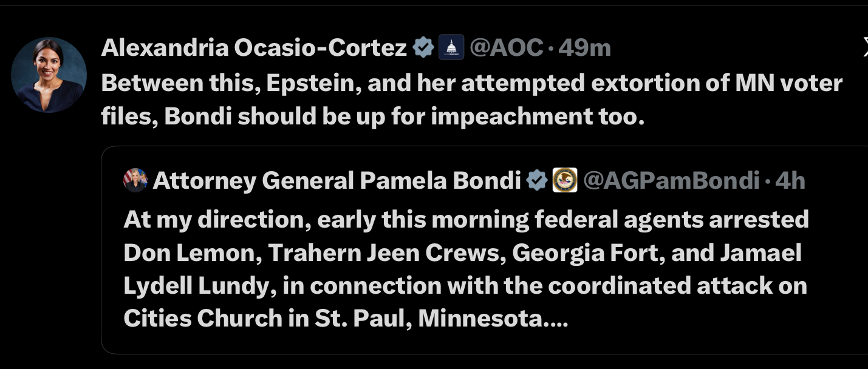The height and width of the screenshot is (369, 868).
Task: Click the blue verified badge beside Ocasio-Cortez
Action: (x=423, y=47)
